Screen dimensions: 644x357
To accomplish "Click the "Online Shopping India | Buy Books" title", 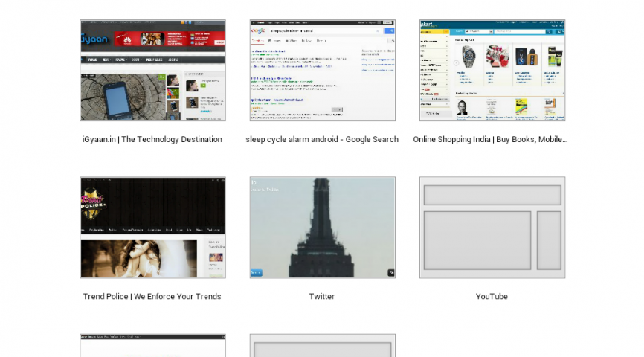I will 491,139.
